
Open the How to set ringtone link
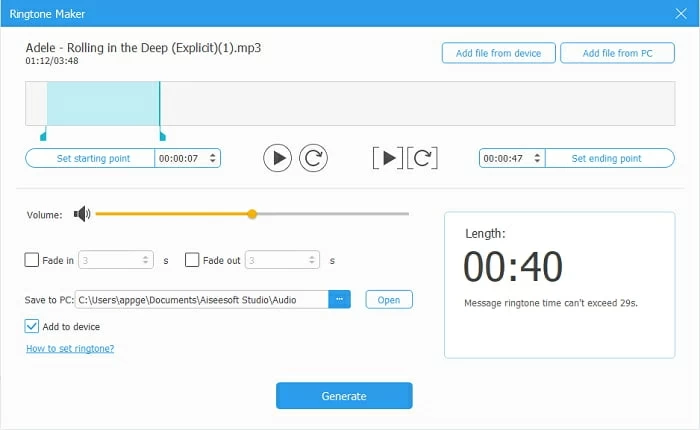70,348
